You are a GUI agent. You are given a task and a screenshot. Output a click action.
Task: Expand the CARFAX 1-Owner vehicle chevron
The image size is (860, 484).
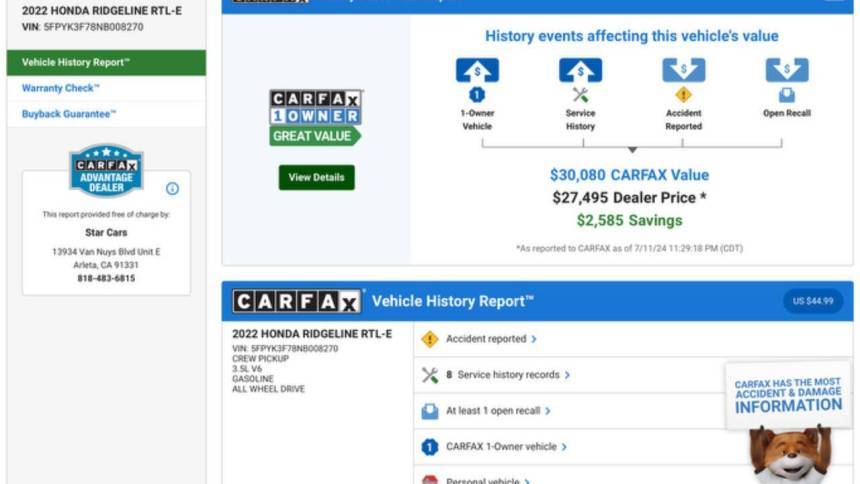(x=564, y=447)
